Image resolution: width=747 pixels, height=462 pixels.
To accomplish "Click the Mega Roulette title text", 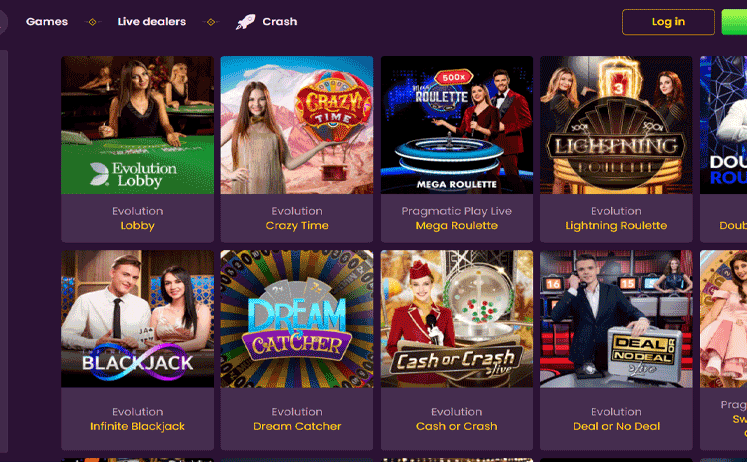I will (456, 225).
